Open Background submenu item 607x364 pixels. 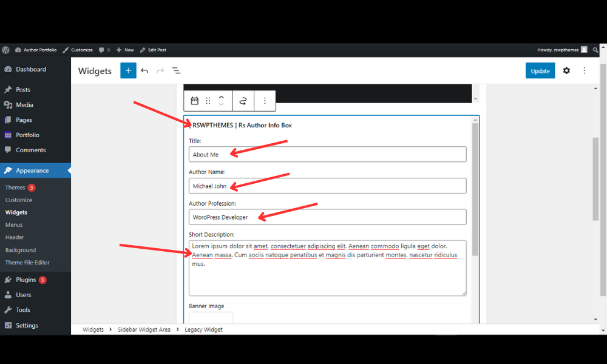tap(21, 251)
